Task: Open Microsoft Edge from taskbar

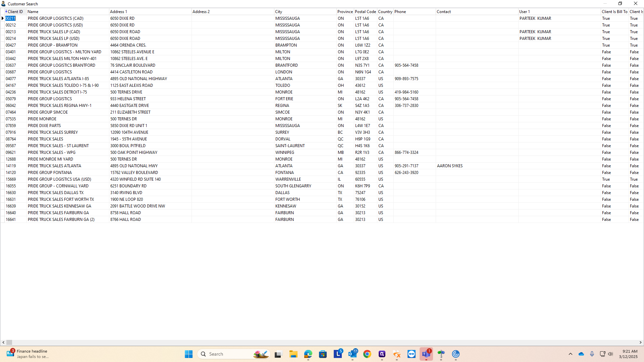Action: click(308, 354)
